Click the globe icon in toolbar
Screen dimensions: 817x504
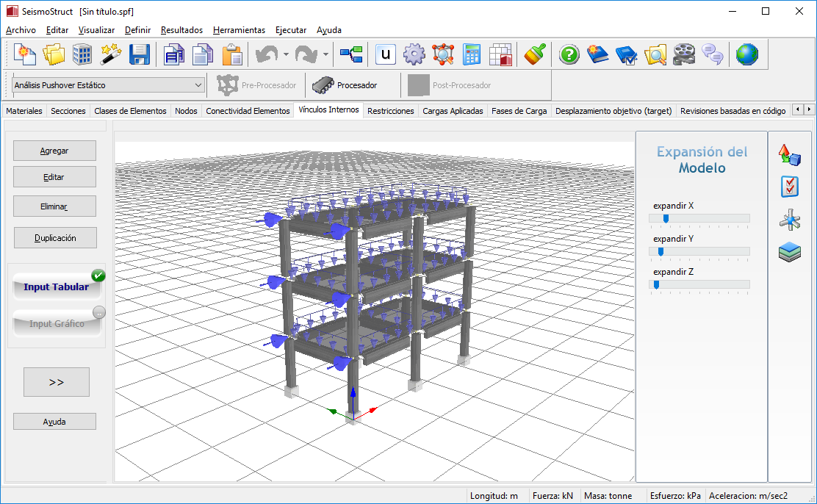click(x=747, y=54)
